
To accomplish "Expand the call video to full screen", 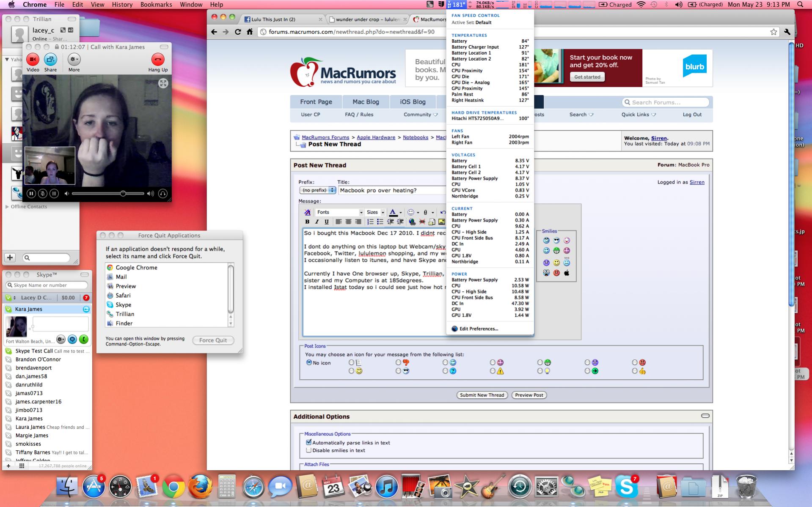I will click(x=163, y=83).
